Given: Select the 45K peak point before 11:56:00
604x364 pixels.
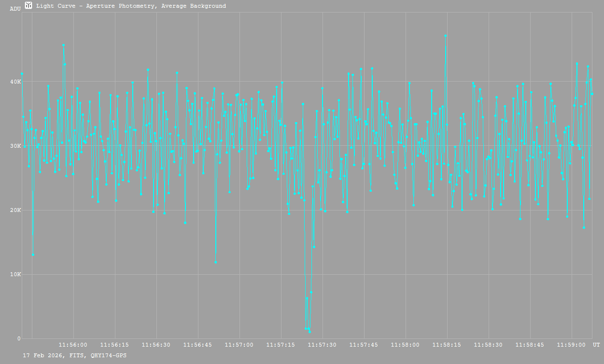Looking at the screenshot, I should [63, 45].
